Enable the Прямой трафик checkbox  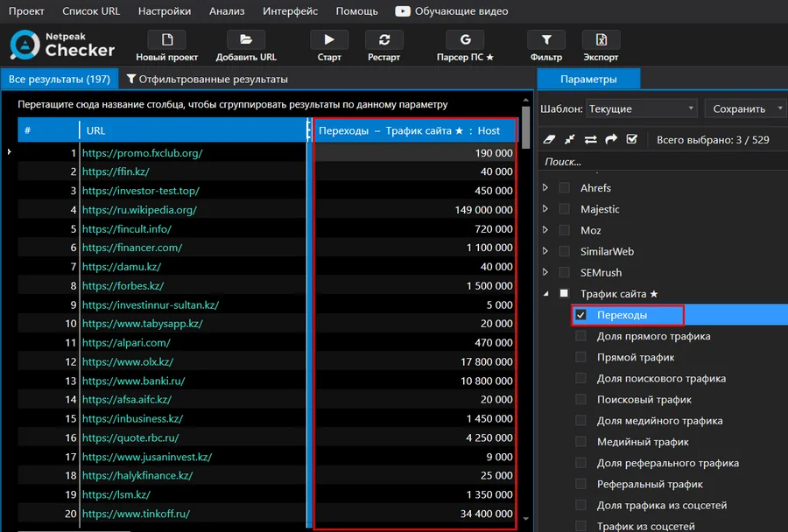point(581,357)
